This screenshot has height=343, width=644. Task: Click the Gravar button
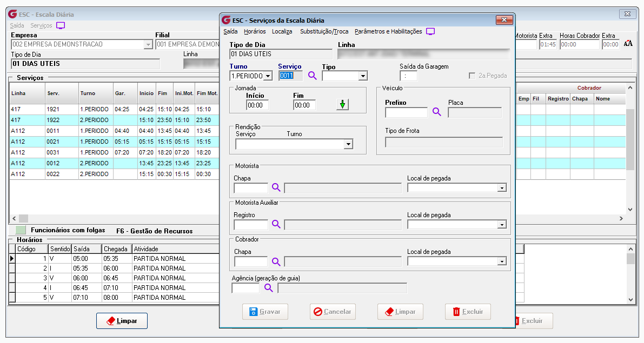(x=265, y=312)
